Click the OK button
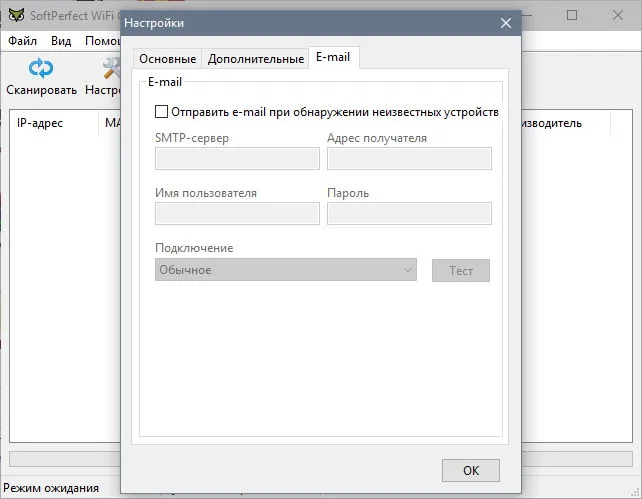 [x=471, y=470]
